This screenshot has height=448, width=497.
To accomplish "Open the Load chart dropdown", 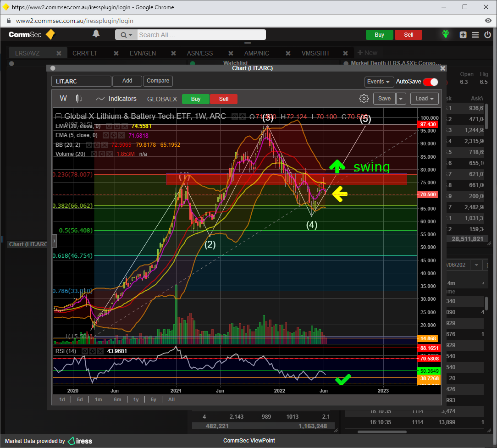I will [x=425, y=99].
